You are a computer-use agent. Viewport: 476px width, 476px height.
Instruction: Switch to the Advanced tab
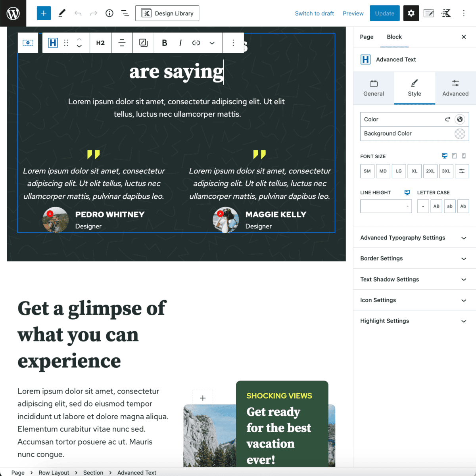[x=455, y=88]
